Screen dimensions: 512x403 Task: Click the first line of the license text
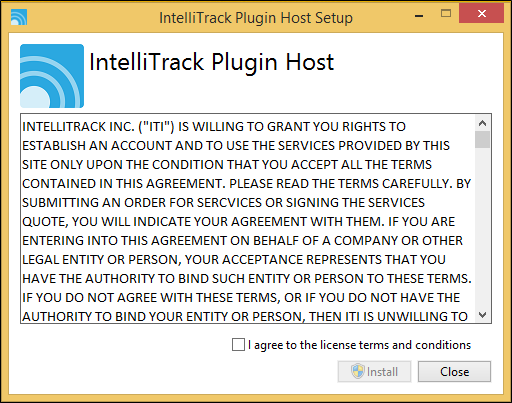click(214, 127)
